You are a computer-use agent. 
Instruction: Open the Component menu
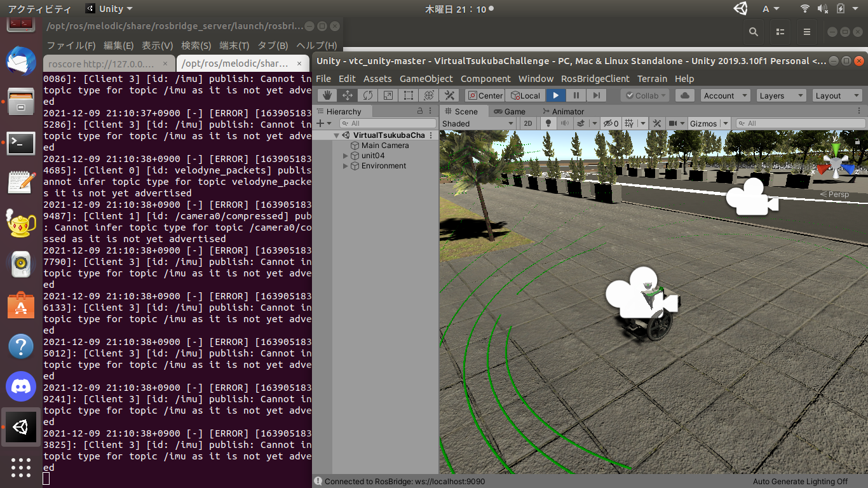485,79
